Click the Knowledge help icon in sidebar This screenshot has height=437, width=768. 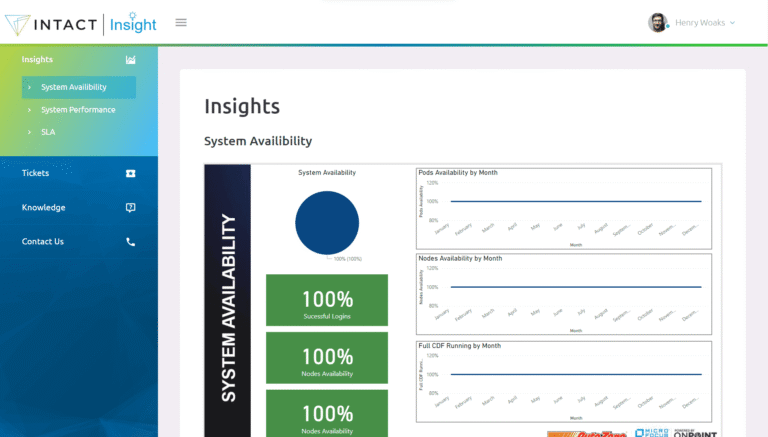pyautogui.click(x=130, y=208)
